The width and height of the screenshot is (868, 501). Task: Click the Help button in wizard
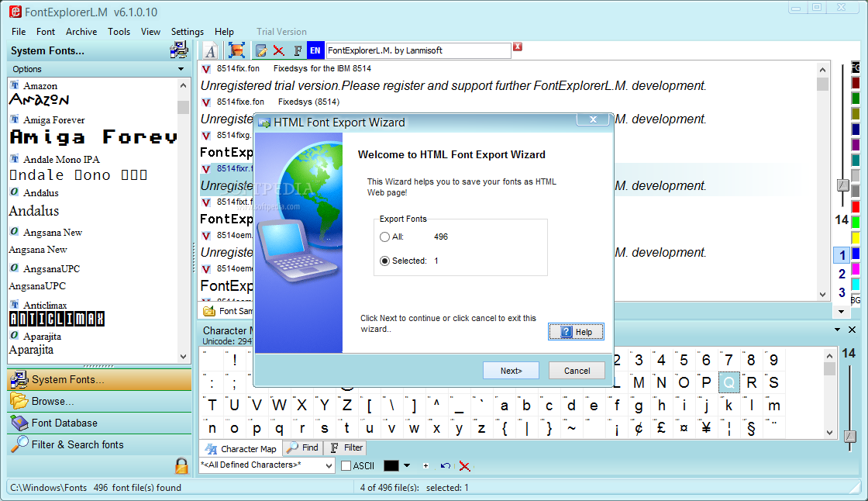[577, 332]
